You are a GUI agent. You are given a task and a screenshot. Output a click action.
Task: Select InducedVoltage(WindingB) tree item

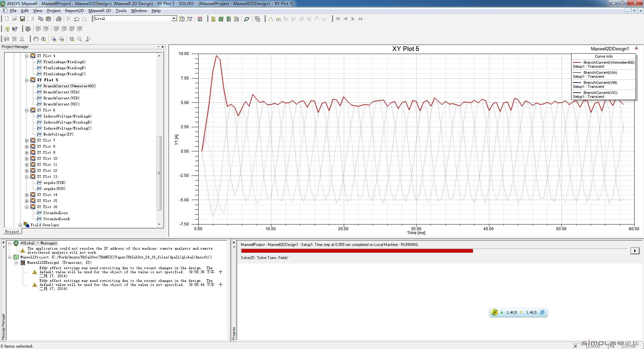click(67, 122)
